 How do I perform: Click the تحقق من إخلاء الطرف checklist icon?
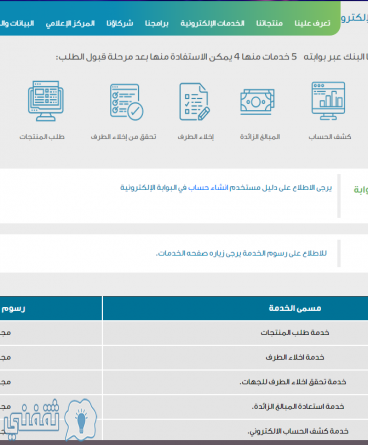coord(127,102)
